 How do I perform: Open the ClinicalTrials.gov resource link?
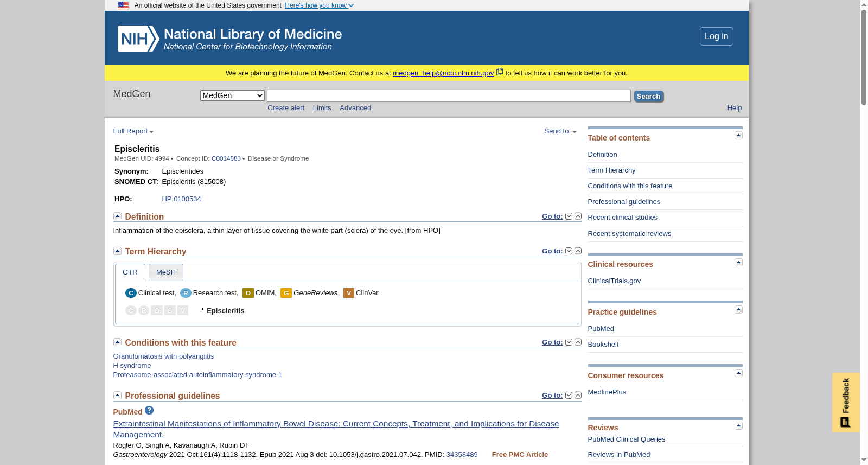(x=614, y=281)
